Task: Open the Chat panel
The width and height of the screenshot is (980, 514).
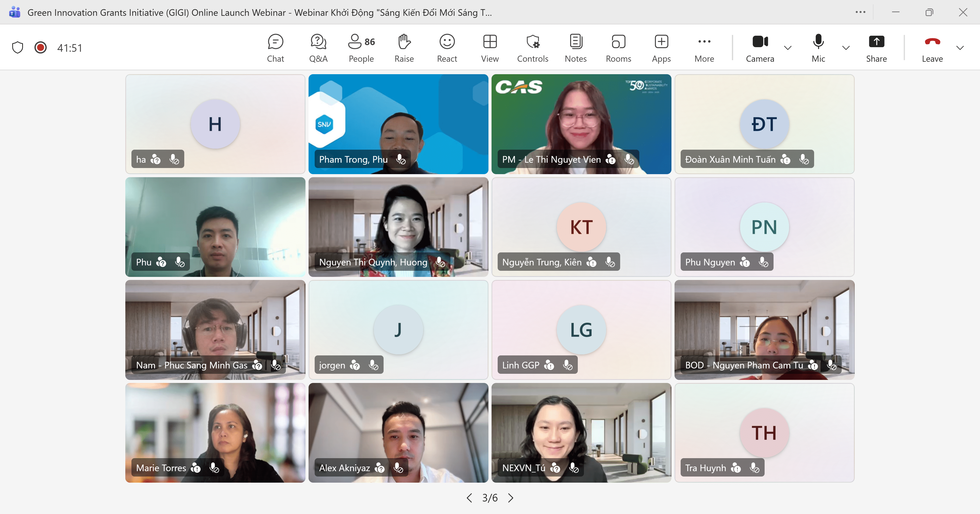Action: click(x=275, y=48)
